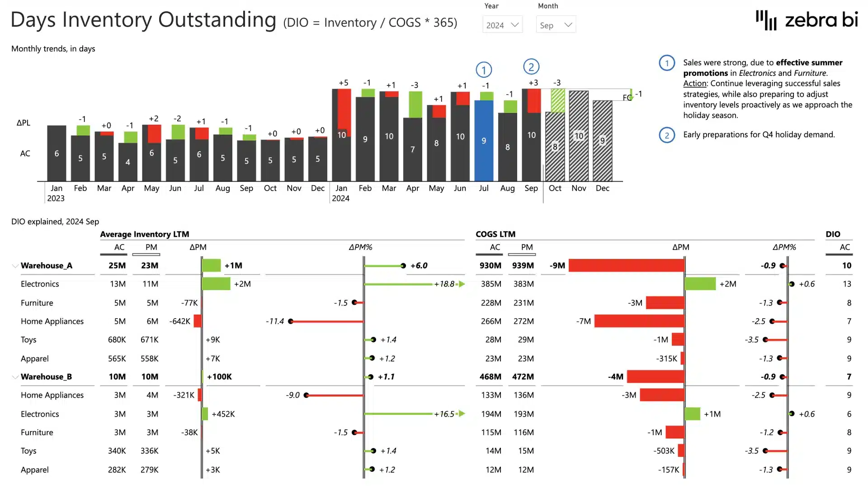This screenshot has width=868, height=488.
Task: Click the +16.5 overflow arrow under Warehouse_B
Action: 462,413
